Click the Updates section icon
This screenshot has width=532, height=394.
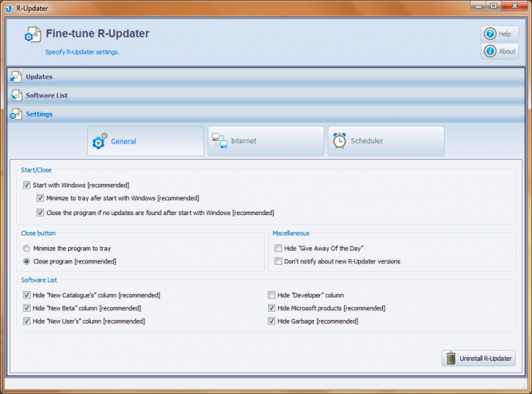point(16,77)
